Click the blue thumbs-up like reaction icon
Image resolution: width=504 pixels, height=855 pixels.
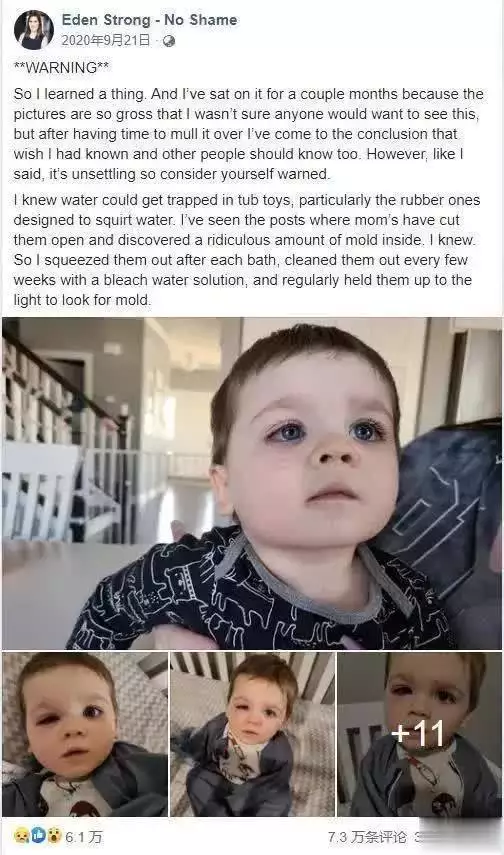38,836
